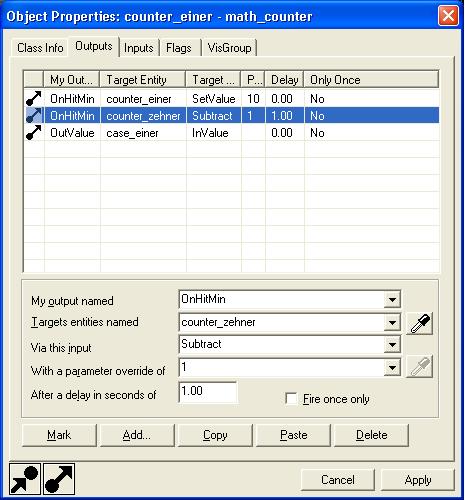465x500 pixels.
Task: Click the eyedropper beside target entities field
Action: tap(419, 323)
